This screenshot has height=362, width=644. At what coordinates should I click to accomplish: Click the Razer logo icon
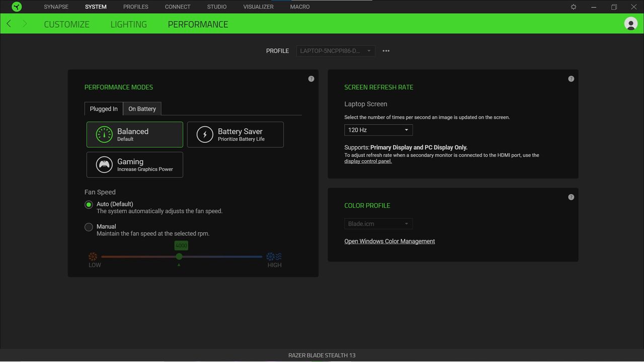pos(17,7)
